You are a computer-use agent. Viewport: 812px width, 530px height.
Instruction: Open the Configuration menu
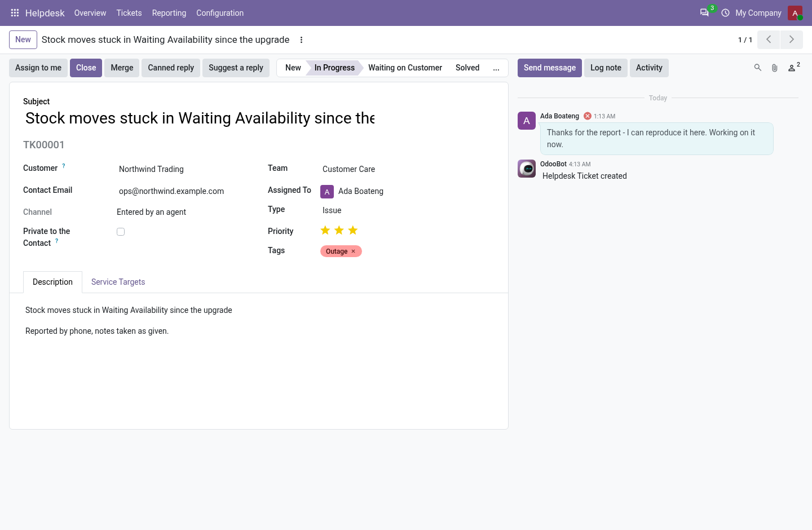(x=220, y=13)
